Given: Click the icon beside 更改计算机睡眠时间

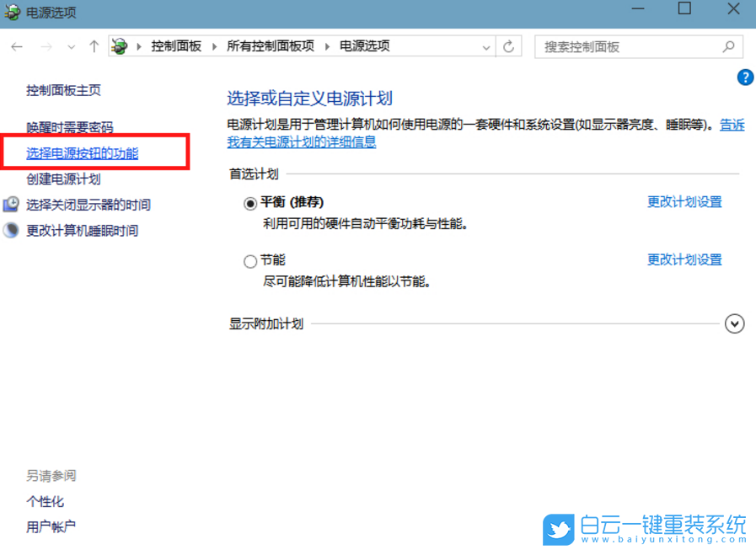Looking at the screenshot, I should (11, 229).
